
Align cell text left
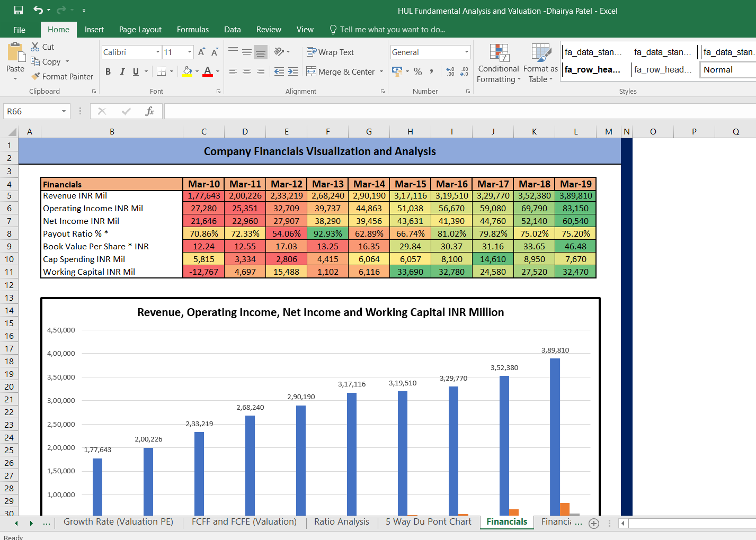(x=233, y=71)
